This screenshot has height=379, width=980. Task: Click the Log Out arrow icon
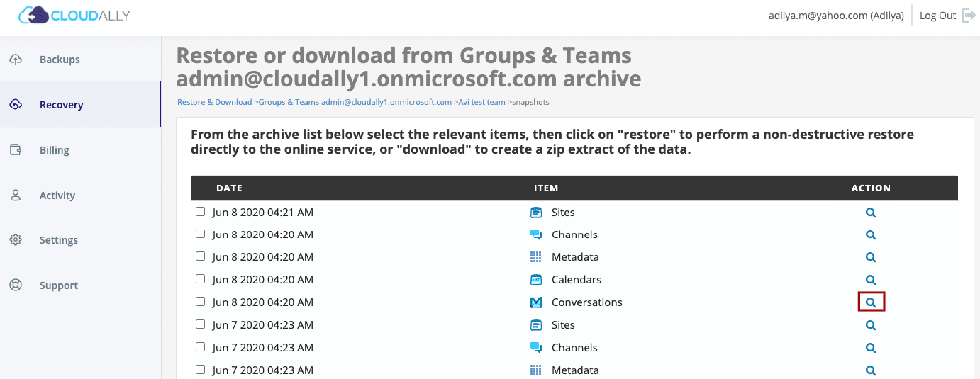pos(969,16)
